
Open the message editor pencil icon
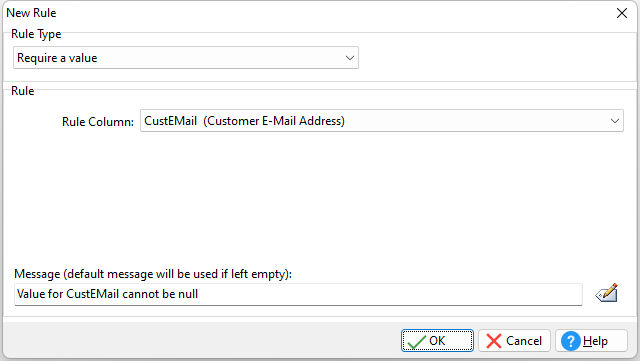pos(607,293)
